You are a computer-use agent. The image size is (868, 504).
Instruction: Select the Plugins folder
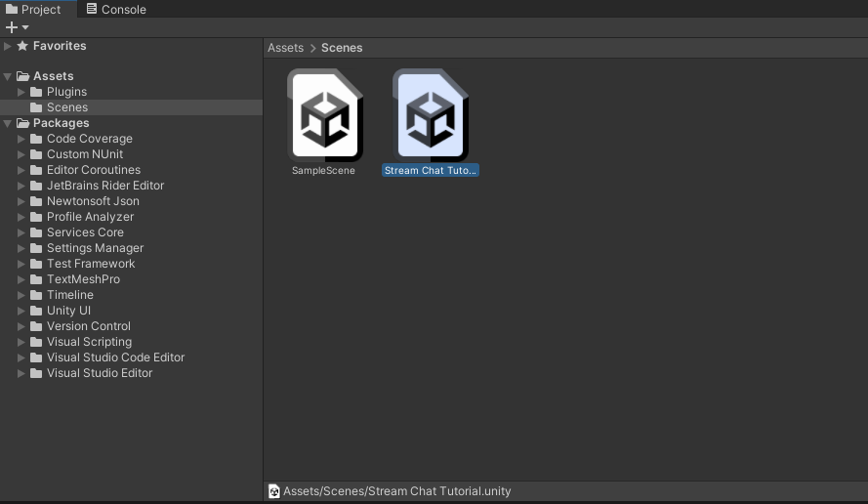66,92
